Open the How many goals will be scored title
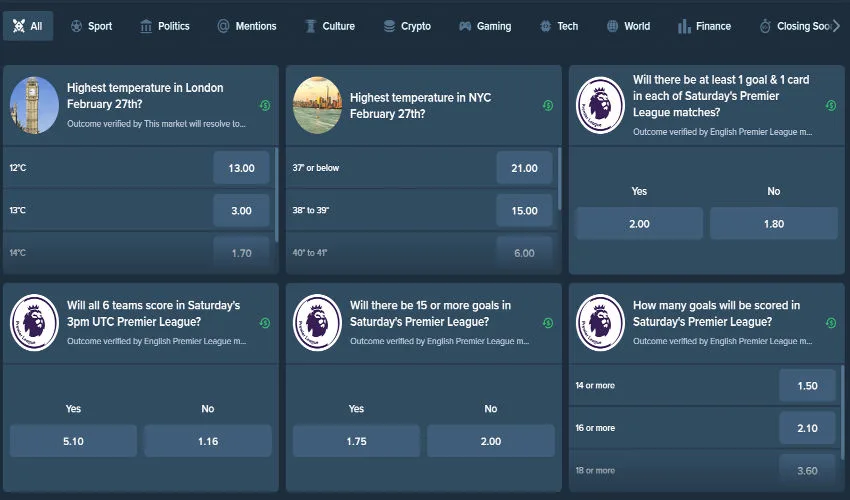This screenshot has height=500, width=850. 716,313
